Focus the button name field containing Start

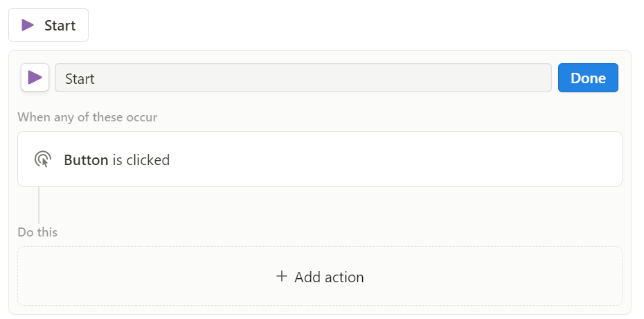click(x=303, y=78)
